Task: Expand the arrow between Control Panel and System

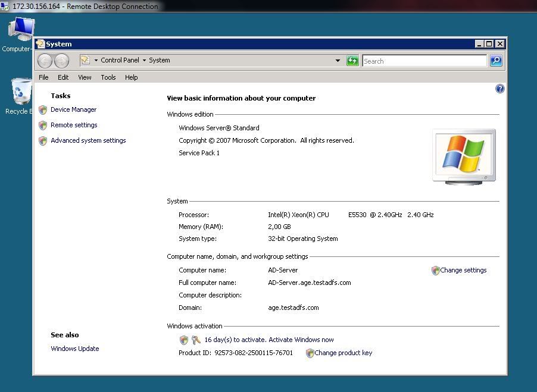Action: [x=144, y=60]
